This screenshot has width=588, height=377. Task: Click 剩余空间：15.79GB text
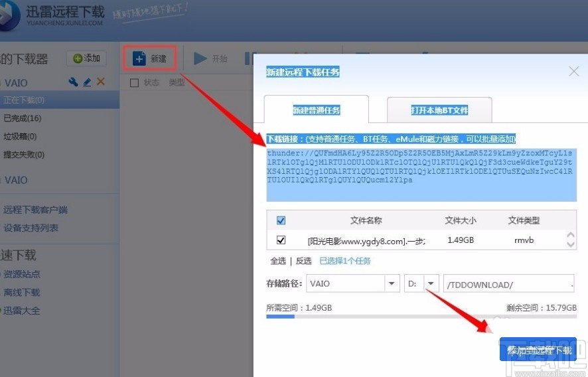pos(541,307)
